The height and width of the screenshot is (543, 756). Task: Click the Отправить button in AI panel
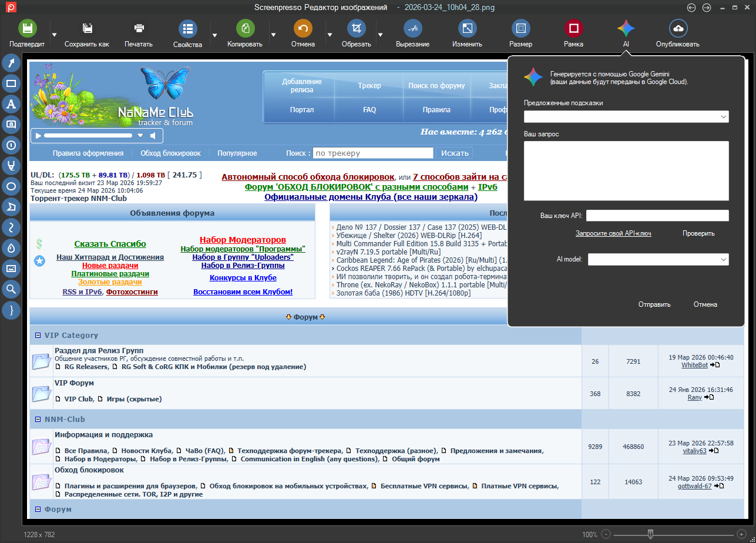point(654,304)
